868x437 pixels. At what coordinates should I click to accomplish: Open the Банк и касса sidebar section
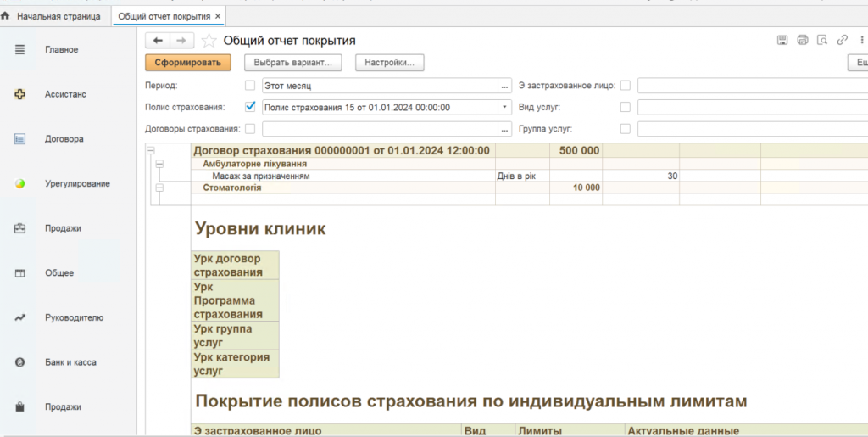tap(70, 362)
